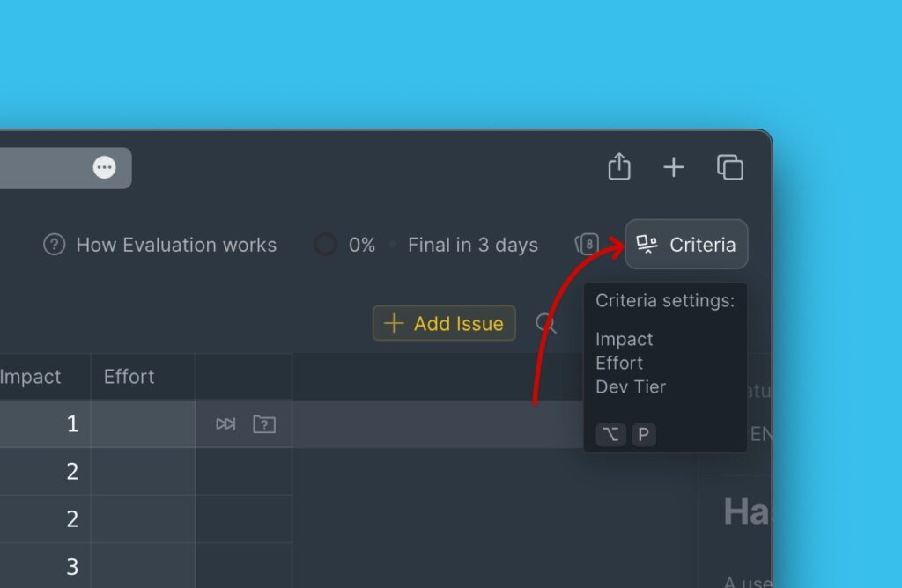This screenshot has height=588, width=902.
Task: Click the empty Effort cell in the first row
Action: point(143,424)
